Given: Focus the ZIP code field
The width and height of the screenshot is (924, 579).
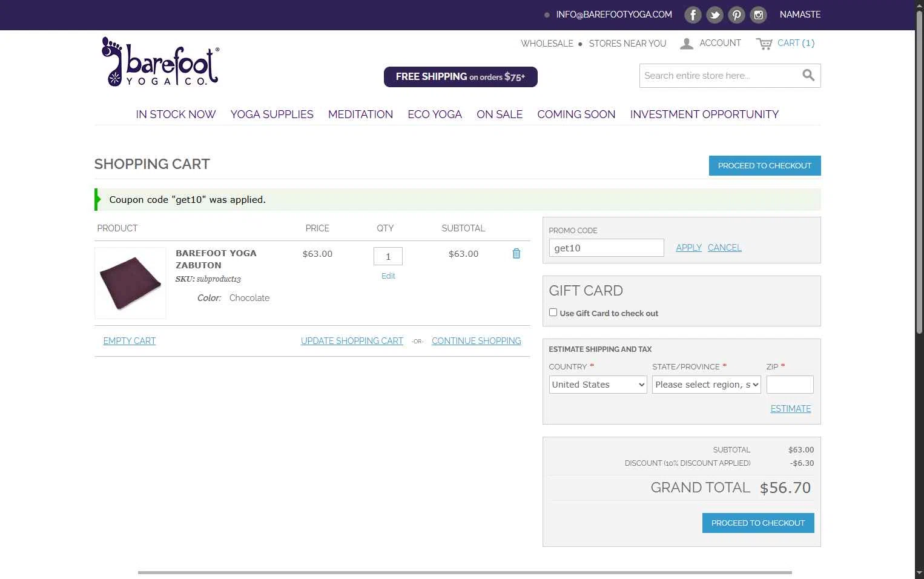Looking at the screenshot, I should click(x=790, y=385).
